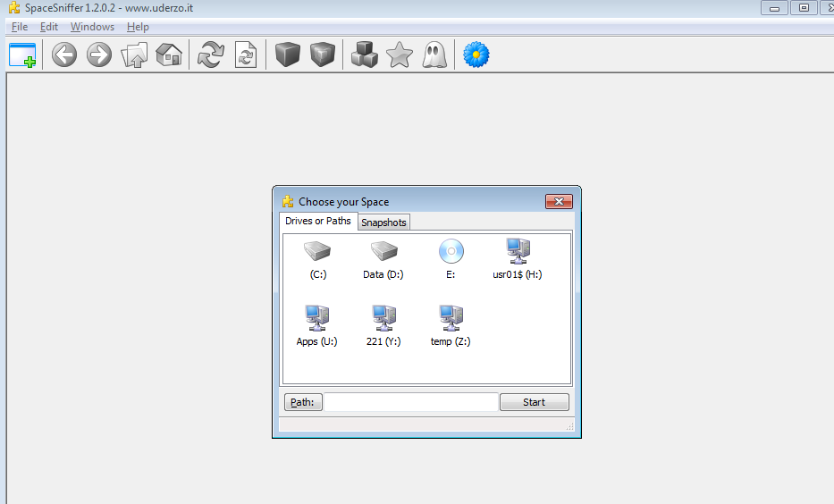Click the star icon in toolbar
Viewport: 834px width, 504px height.
point(399,55)
